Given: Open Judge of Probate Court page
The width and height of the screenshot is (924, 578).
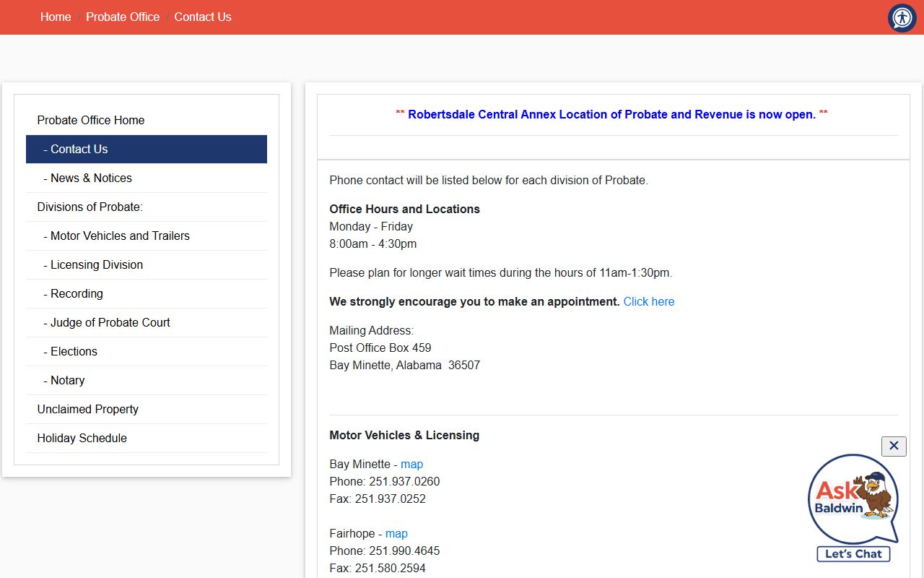Looking at the screenshot, I should (147, 322).
